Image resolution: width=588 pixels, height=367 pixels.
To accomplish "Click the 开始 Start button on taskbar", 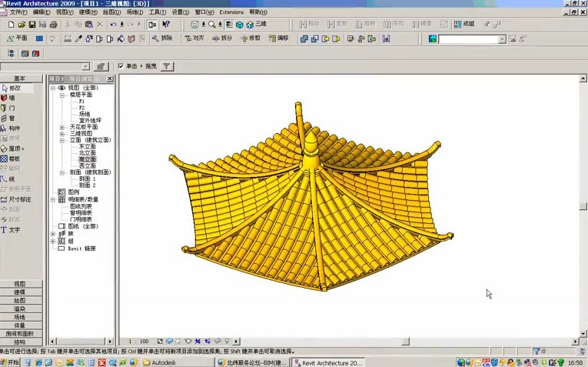I will click(11, 362).
